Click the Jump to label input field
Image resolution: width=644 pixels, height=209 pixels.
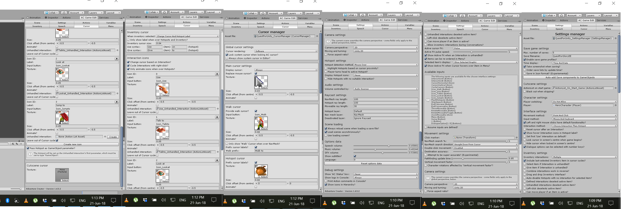87,105
